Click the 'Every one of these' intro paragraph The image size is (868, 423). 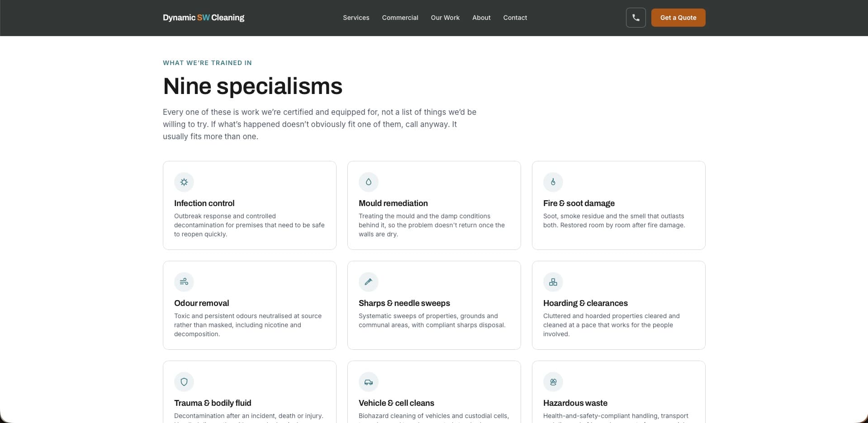coord(319,124)
